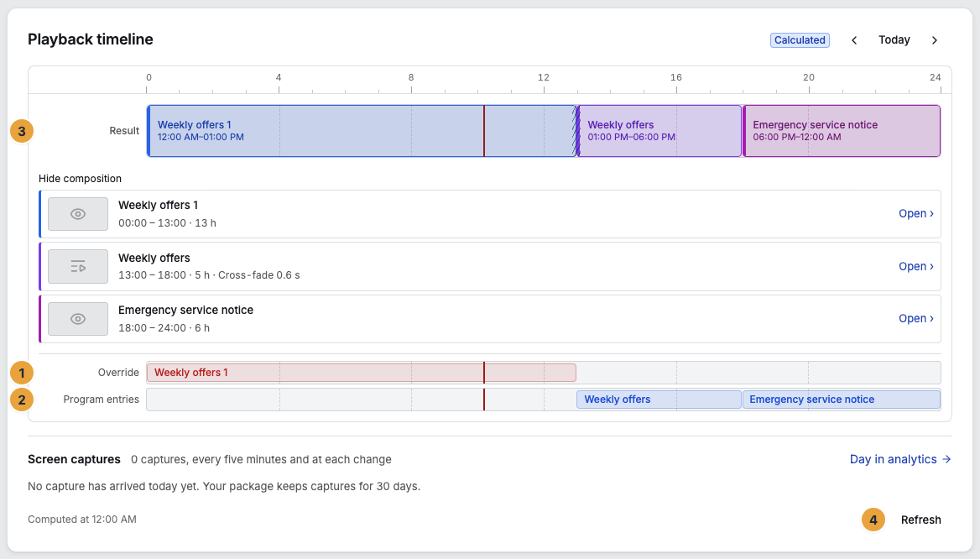Click playlist thumbnail for Weekly offers

(78, 266)
